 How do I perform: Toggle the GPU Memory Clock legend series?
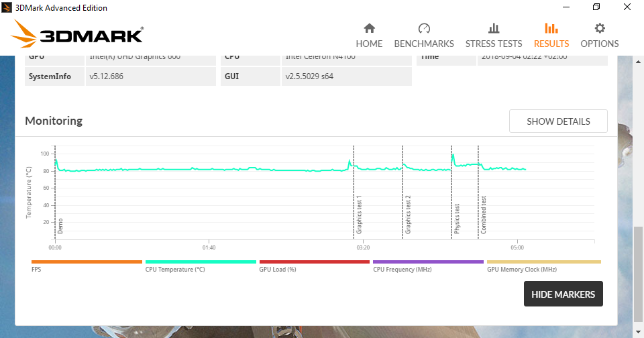(544, 266)
